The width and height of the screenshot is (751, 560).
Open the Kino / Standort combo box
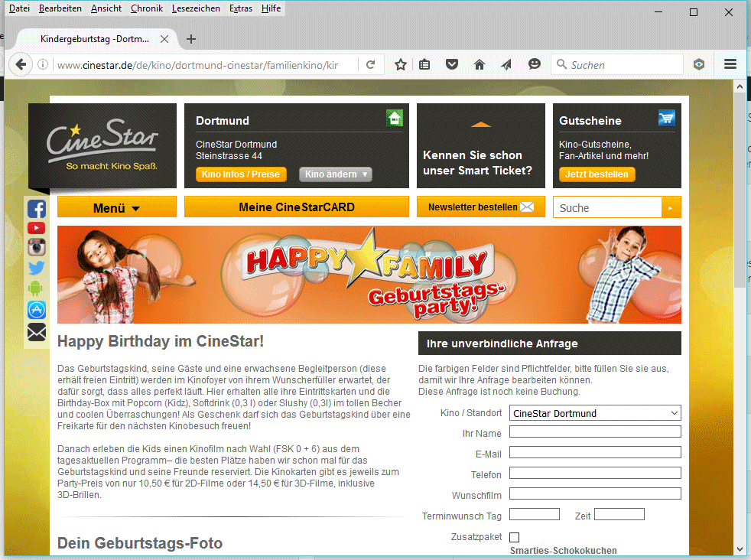pyautogui.click(x=595, y=413)
